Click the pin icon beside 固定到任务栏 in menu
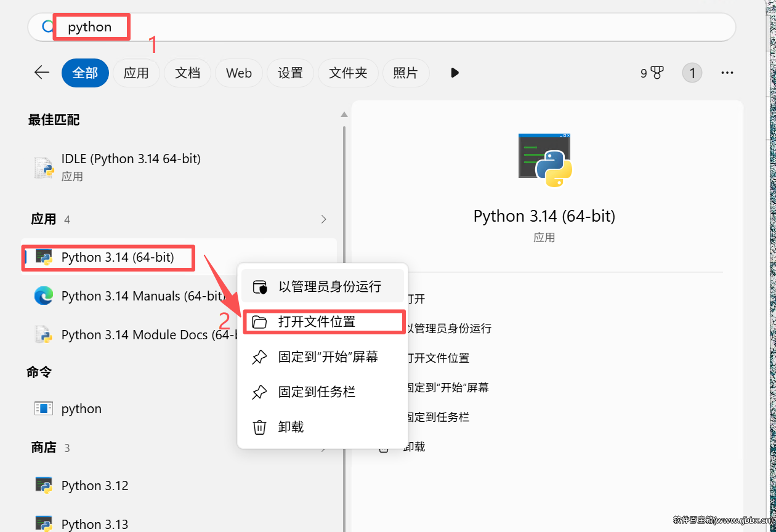This screenshot has height=532, width=776. pyautogui.click(x=260, y=392)
